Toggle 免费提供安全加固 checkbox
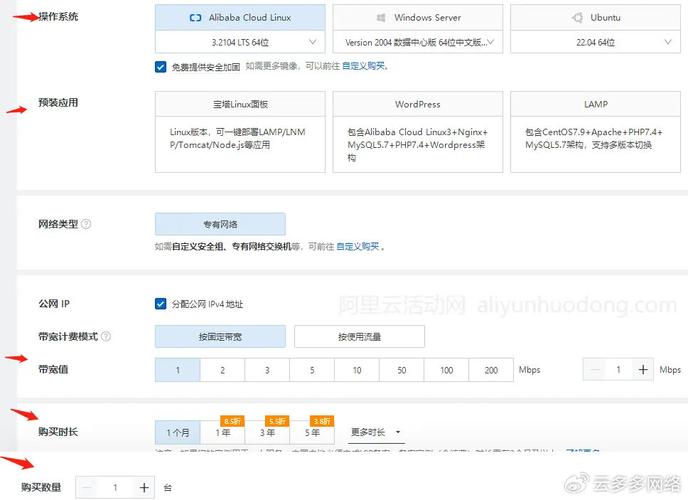 pyautogui.click(x=161, y=67)
